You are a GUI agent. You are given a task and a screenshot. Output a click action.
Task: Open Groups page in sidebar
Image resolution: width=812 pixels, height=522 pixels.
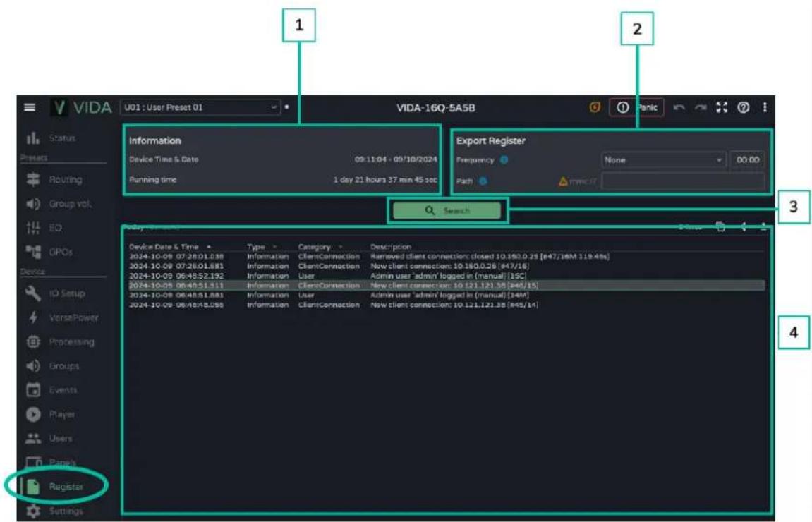[x=53, y=366]
